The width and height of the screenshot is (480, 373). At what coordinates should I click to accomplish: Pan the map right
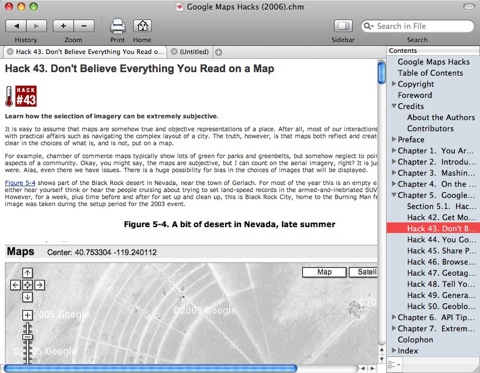pos(40,285)
